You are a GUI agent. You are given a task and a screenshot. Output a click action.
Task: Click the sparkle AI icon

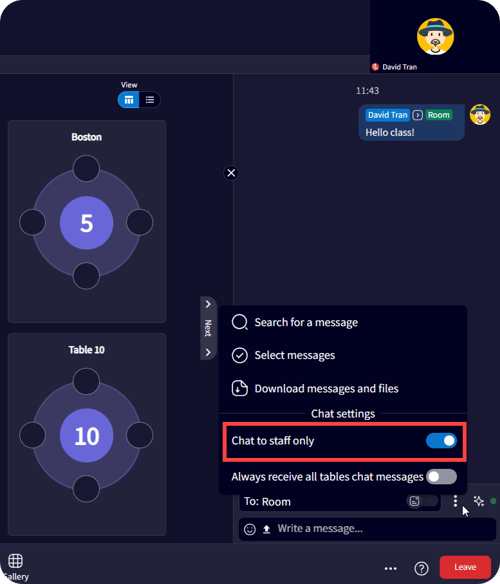pos(478,501)
